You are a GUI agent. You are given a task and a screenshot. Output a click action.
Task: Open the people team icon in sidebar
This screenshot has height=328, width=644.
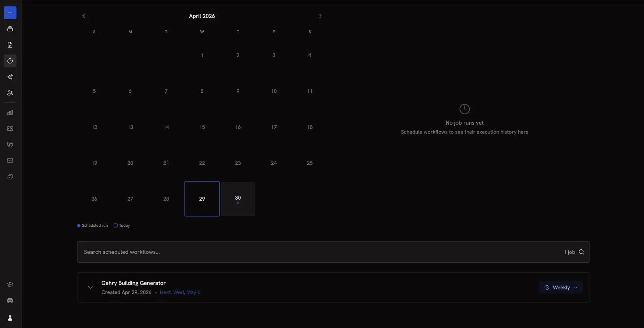[x=10, y=93]
